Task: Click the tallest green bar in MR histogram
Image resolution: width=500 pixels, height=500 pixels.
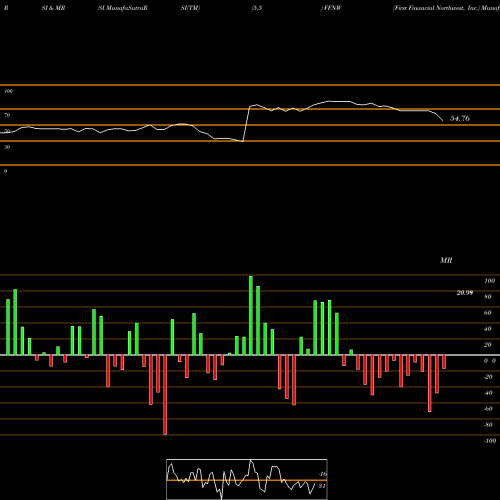Action: pyautogui.click(x=251, y=315)
